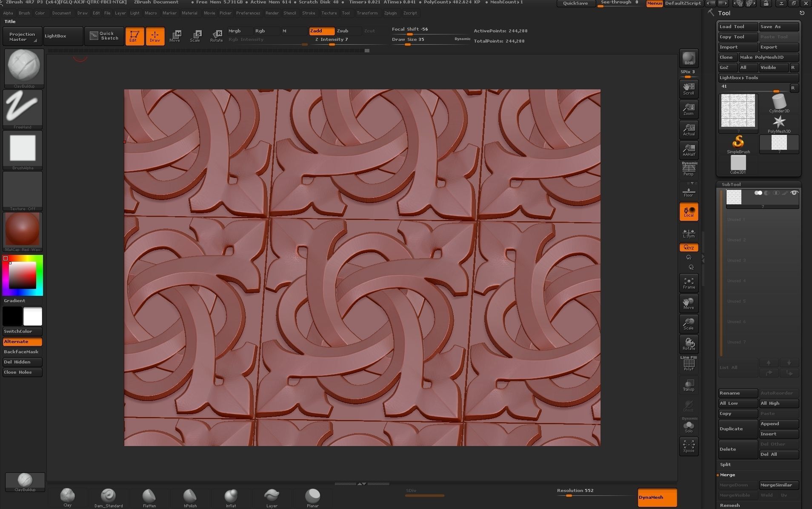Click the DynaMesh button
Viewport: 812px width, 509px height.
(657, 497)
